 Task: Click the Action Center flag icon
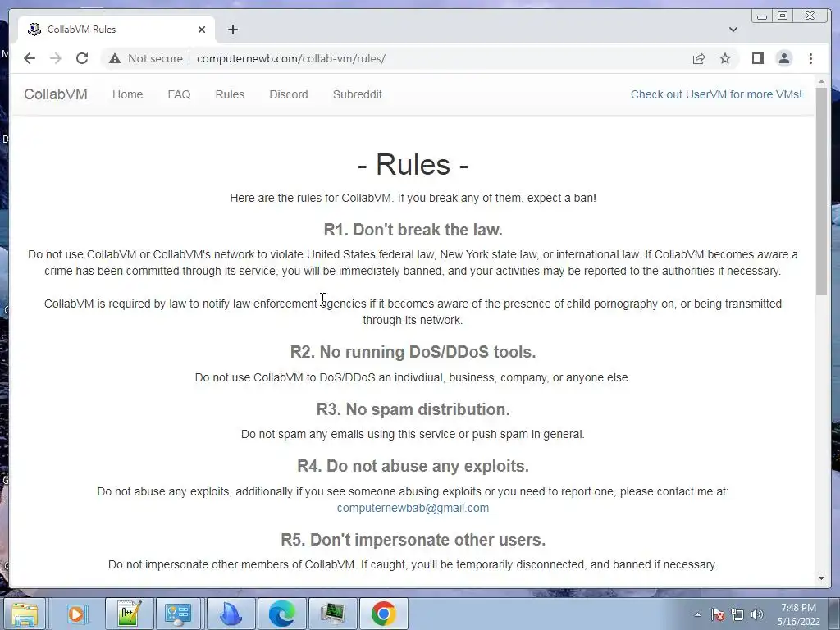point(718,614)
